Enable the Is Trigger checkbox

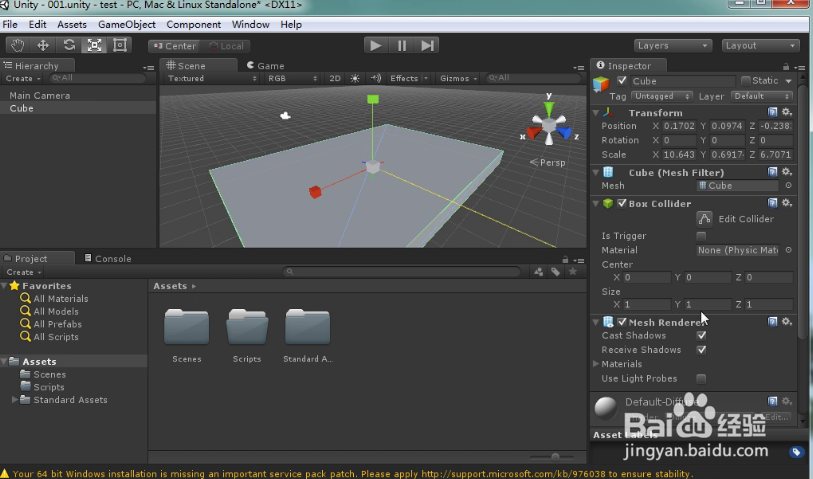click(x=701, y=236)
